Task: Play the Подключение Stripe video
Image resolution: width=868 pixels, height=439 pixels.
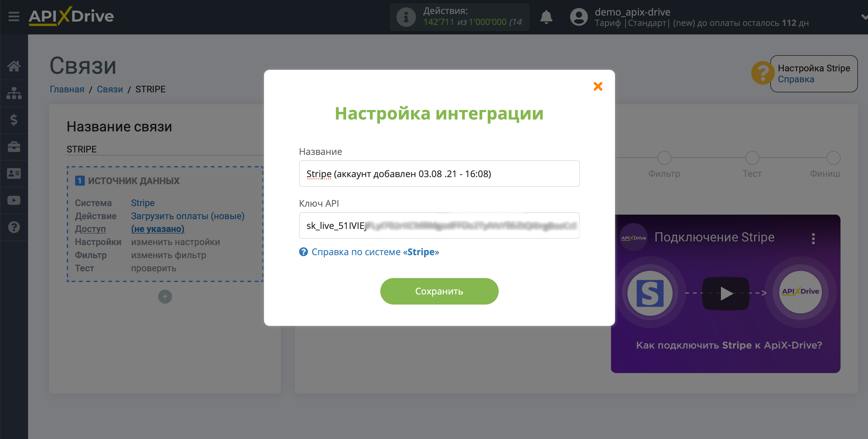Action: click(725, 294)
